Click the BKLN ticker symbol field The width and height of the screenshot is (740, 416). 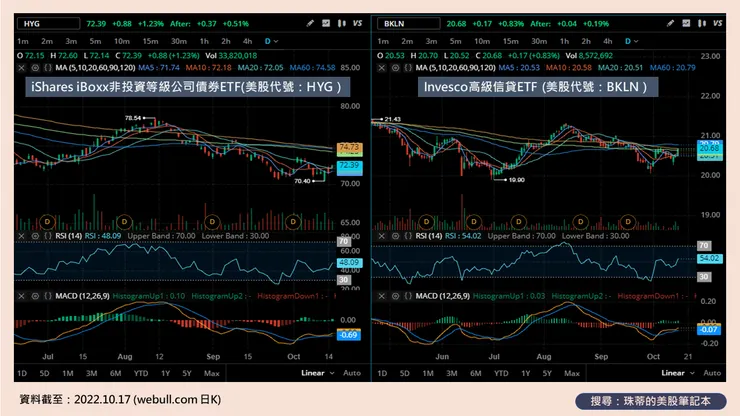point(409,24)
